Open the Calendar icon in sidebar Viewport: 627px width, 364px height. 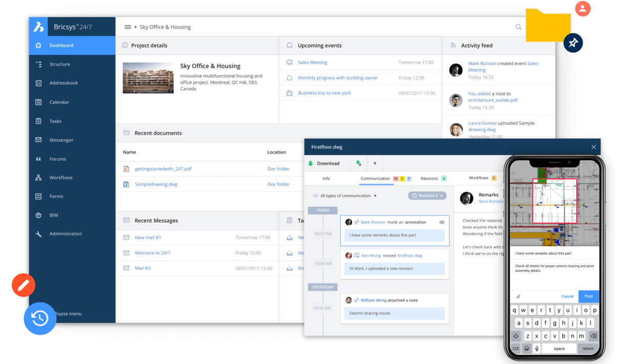coord(38,102)
